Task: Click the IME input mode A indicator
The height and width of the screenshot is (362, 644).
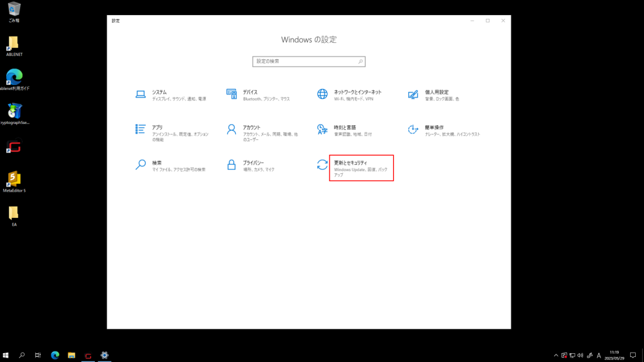Action: 599,356
